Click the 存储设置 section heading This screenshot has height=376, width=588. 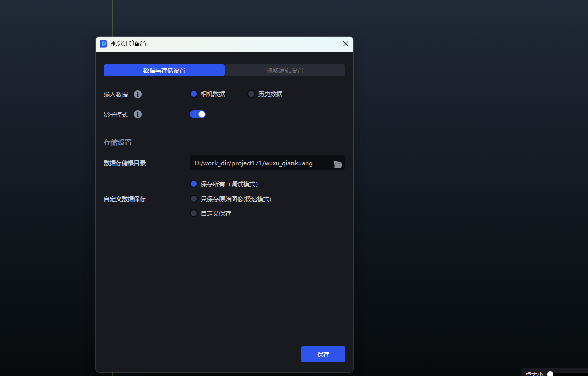click(x=118, y=143)
